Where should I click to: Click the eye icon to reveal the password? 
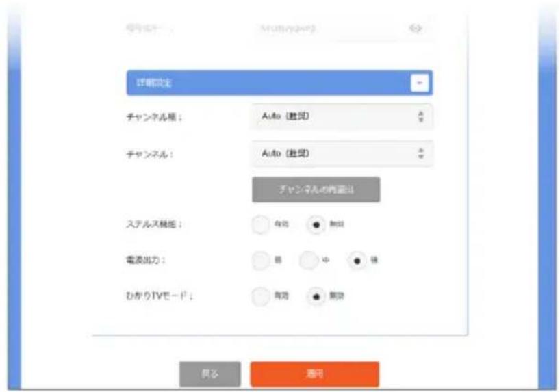[415, 28]
